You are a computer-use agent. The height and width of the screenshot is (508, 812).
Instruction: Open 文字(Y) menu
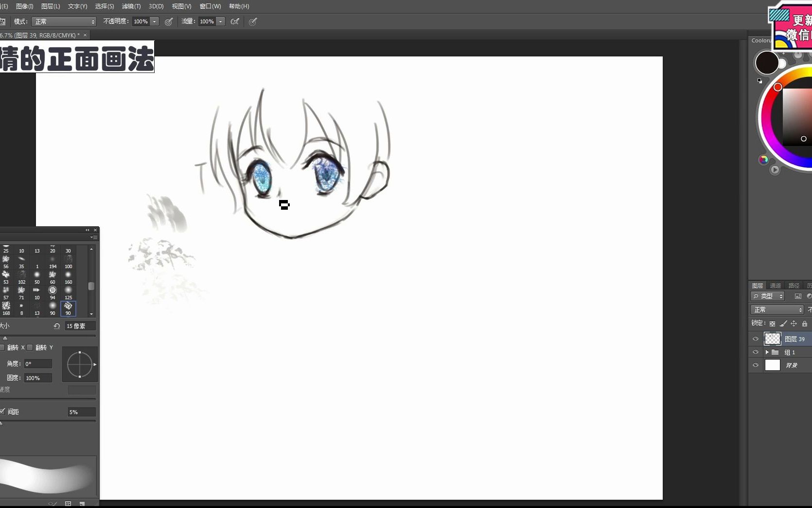click(x=77, y=6)
